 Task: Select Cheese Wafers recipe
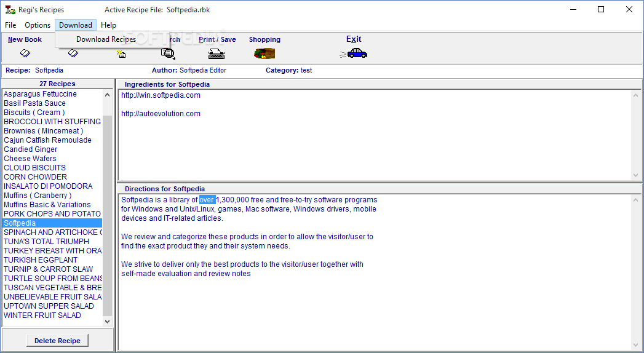coord(52,159)
